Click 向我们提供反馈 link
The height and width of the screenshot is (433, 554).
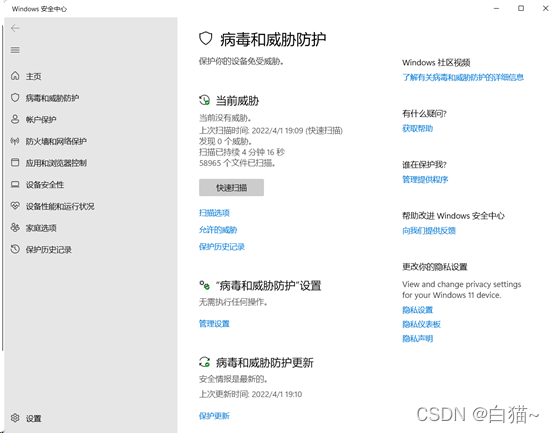pos(429,231)
